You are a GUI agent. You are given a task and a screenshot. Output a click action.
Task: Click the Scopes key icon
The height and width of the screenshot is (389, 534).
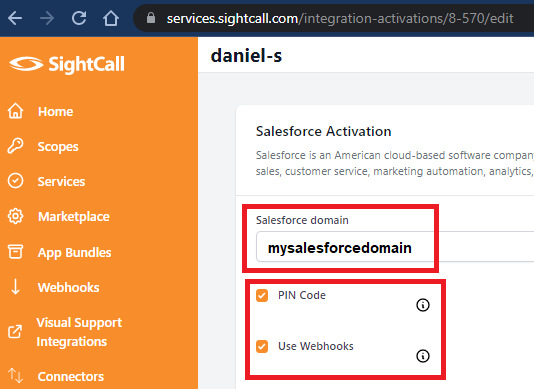(x=15, y=146)
